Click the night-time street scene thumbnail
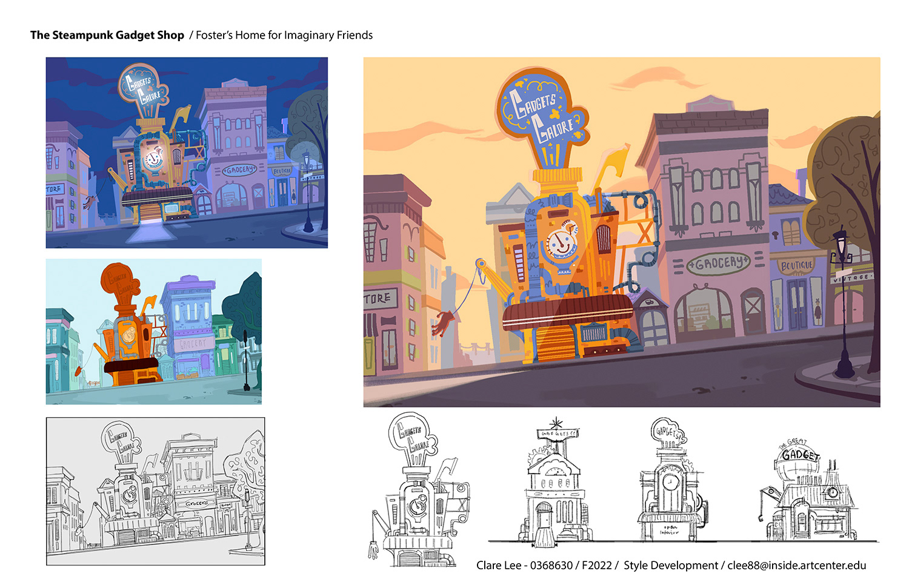 pyautogui.click(x=187, y=153)
